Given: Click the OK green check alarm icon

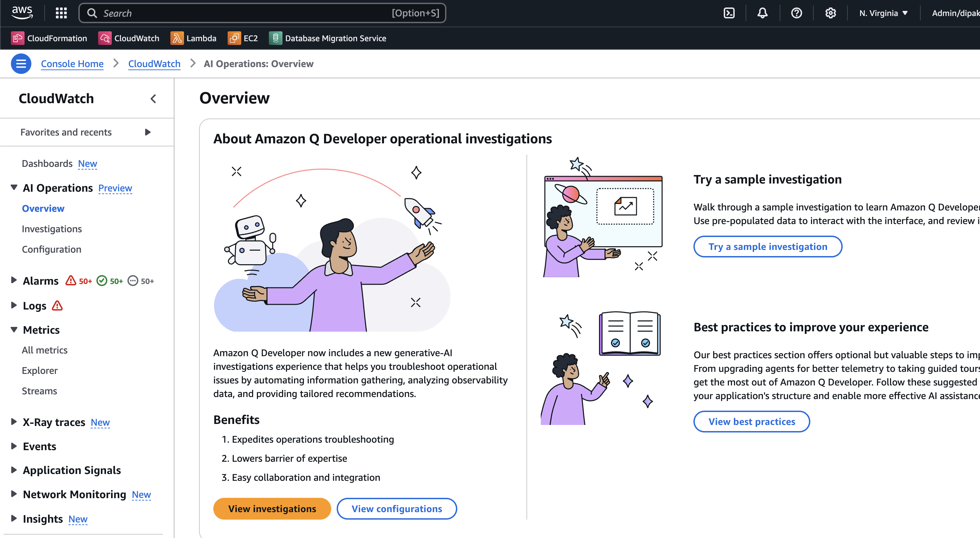Looking at the screenshot, I should (x=102, y=281).
